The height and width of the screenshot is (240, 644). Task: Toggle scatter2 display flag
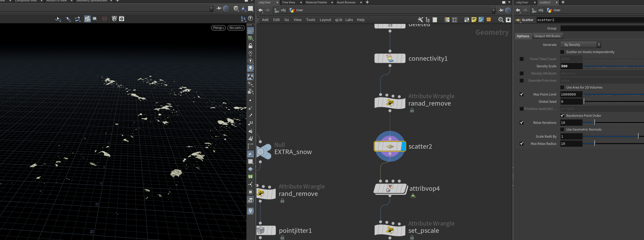tap(403, 146)
